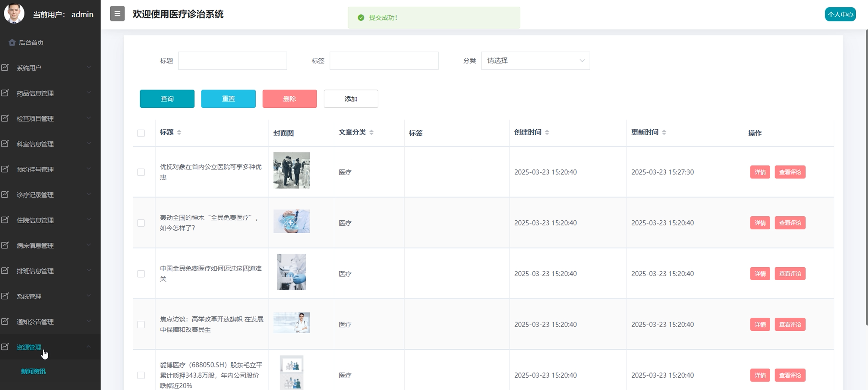Open the 新闻资讯 submenu item
Viewport: 868px width, 390px height.
click(x=33, y=371)
